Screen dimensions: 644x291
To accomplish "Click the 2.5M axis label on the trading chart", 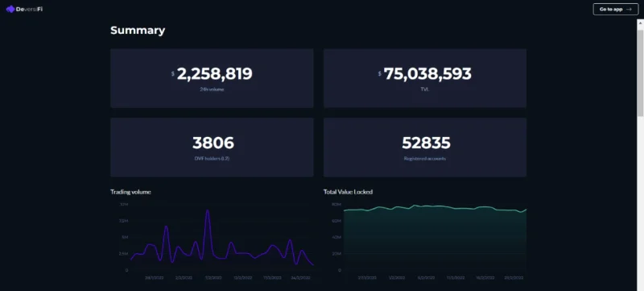I will (x=124, y=254).
